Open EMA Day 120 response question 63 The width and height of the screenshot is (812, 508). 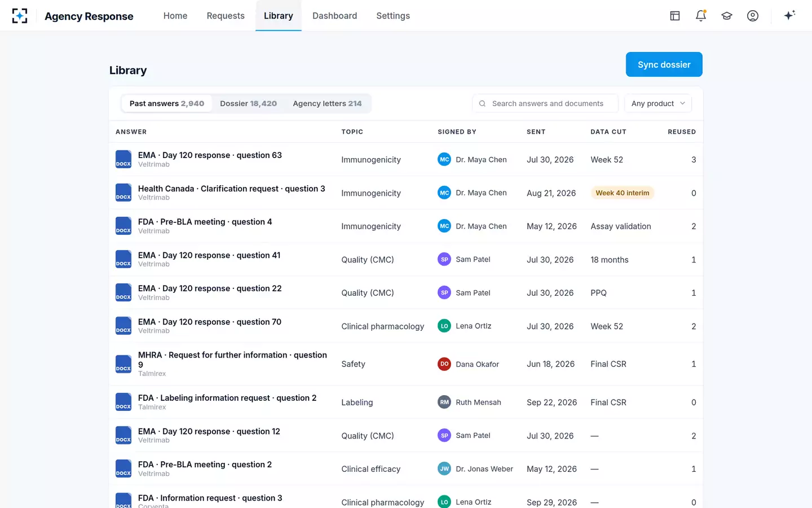pos(210,155)
